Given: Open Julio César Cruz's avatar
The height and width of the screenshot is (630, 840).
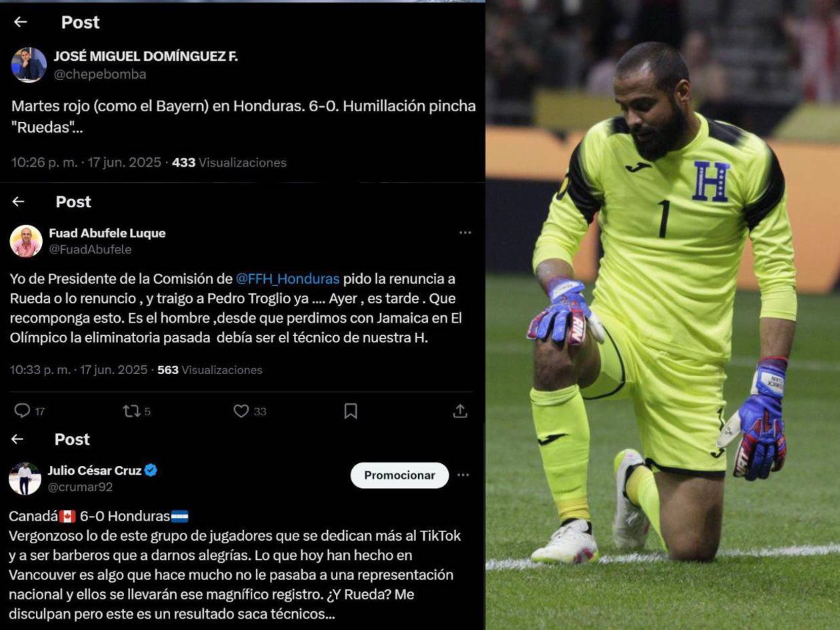Looking at the screenshot, I should [x=25, y=478].
